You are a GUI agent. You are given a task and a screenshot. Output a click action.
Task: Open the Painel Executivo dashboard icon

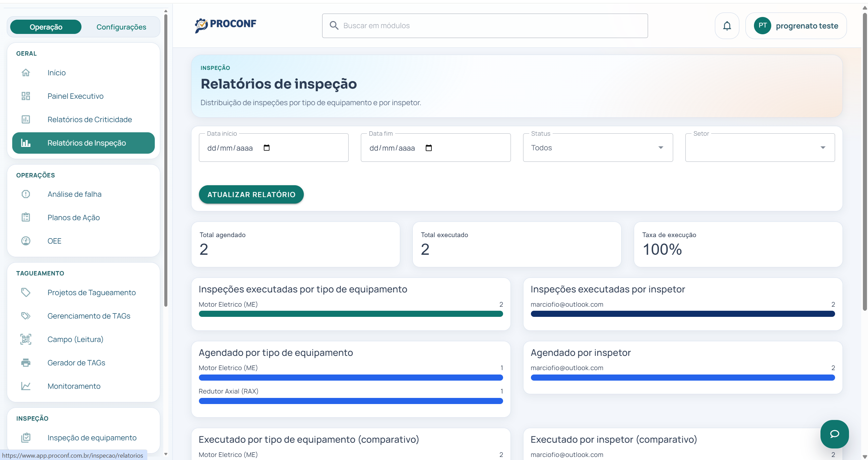pyautogui.click(x=26, y=96)
